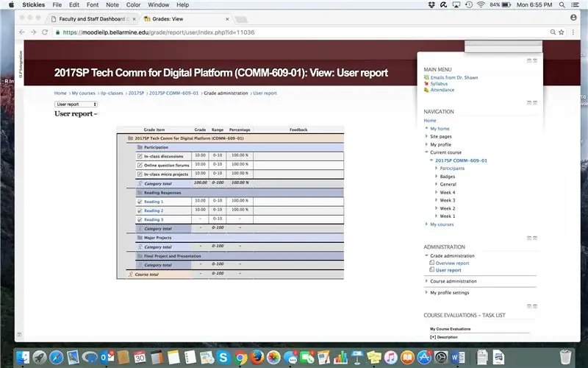Open the User report link in Administration
This screenshot has height=368, width=588.
pos(448,270)
